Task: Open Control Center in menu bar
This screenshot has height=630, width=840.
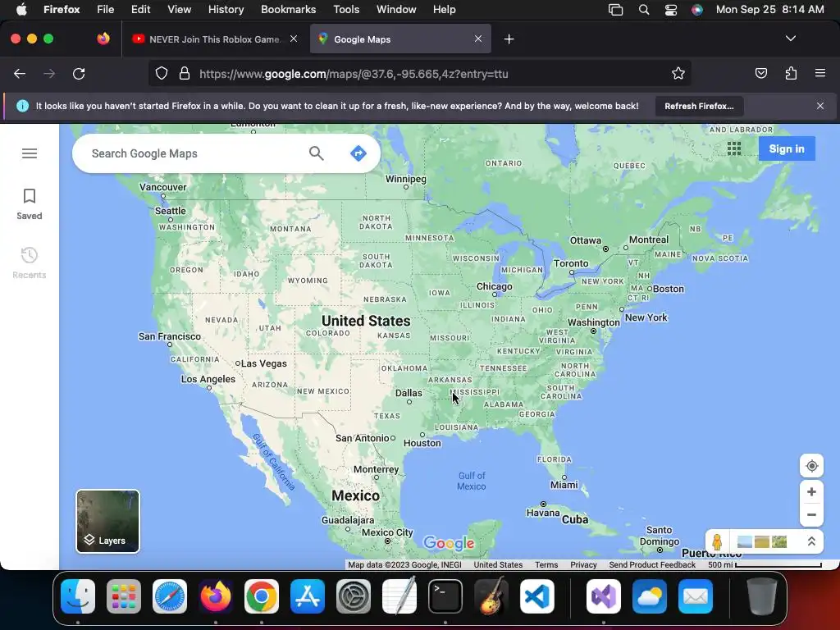Action: 671,10
